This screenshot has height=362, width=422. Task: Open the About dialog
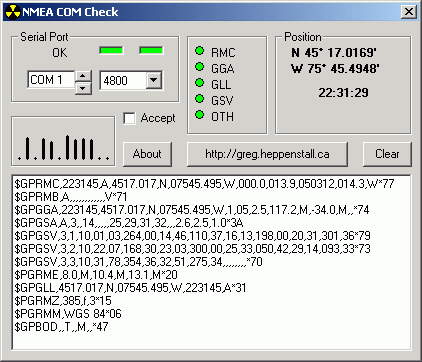[x=147, y=154]
